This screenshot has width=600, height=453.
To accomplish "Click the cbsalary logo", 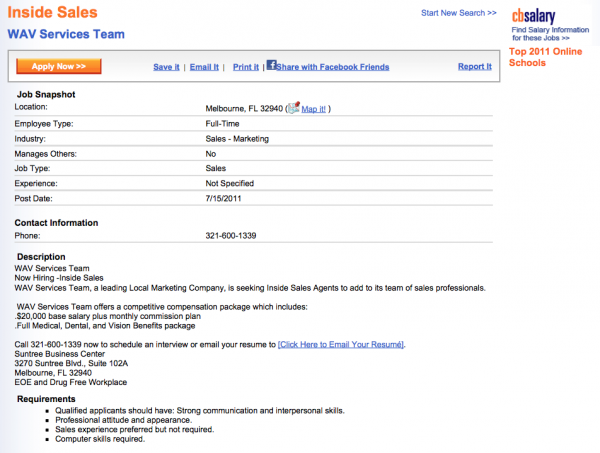I will pyautogui.click(x=533, y=16).
